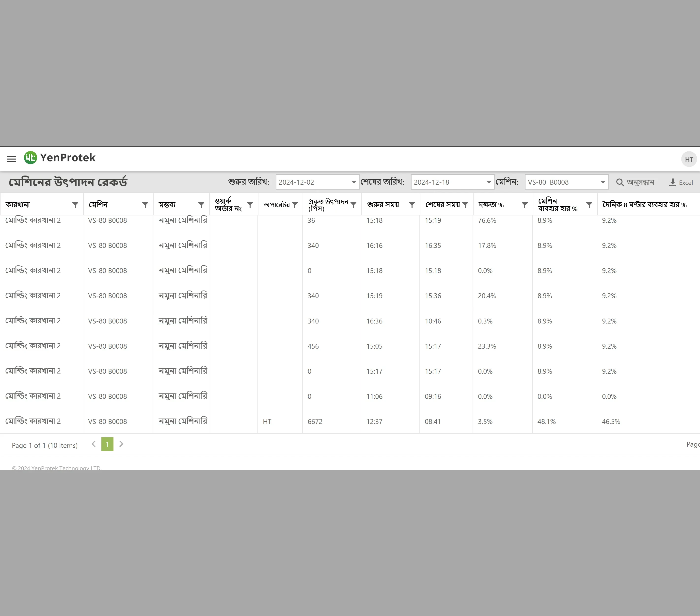Click filter icon on শুরুর সময় column
This screenshot has height=616, width=700.
[412, 205]
